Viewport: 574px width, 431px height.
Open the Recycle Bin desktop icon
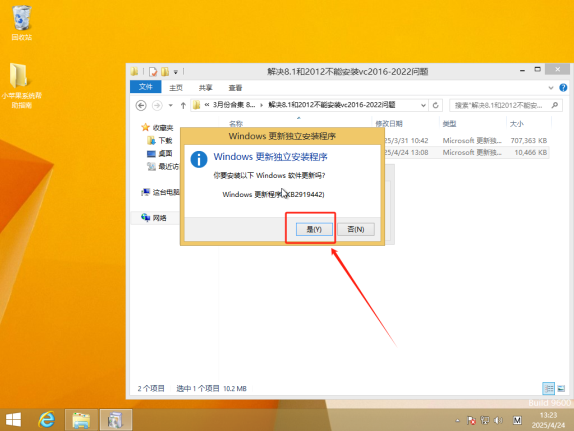(22, 23)
